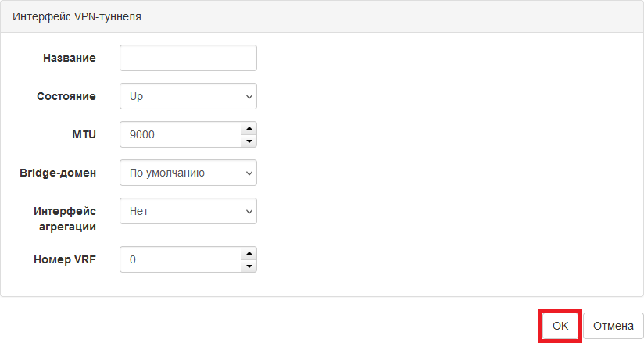Click the MTU field label
The image size is (644, 343).
click(x=84, y=134)
